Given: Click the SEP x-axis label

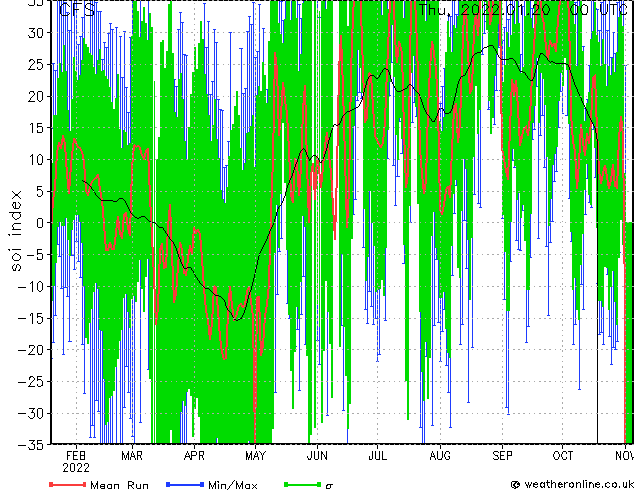Looking at the screenshot, I should (x=502, y=456).
